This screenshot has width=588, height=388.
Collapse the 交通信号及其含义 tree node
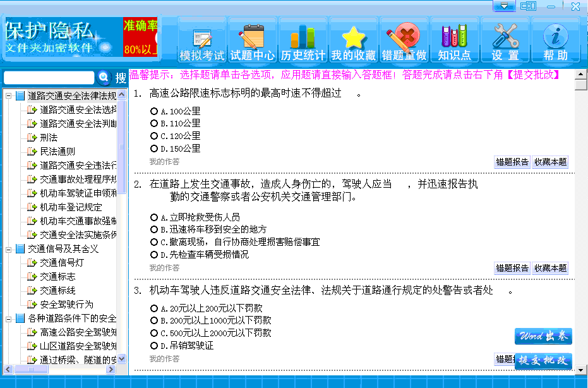pos(9,249)
